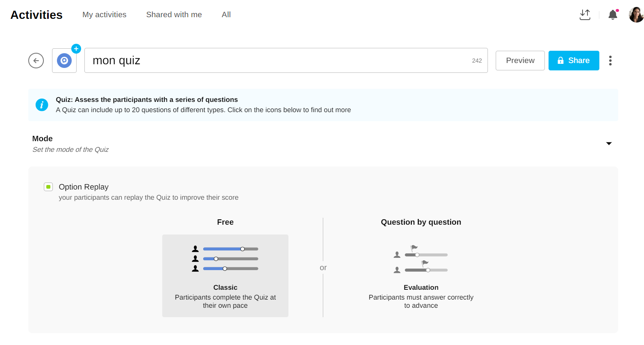
Task: Toggle the Option Replay checkbox
Action: (x=48, y=187)
